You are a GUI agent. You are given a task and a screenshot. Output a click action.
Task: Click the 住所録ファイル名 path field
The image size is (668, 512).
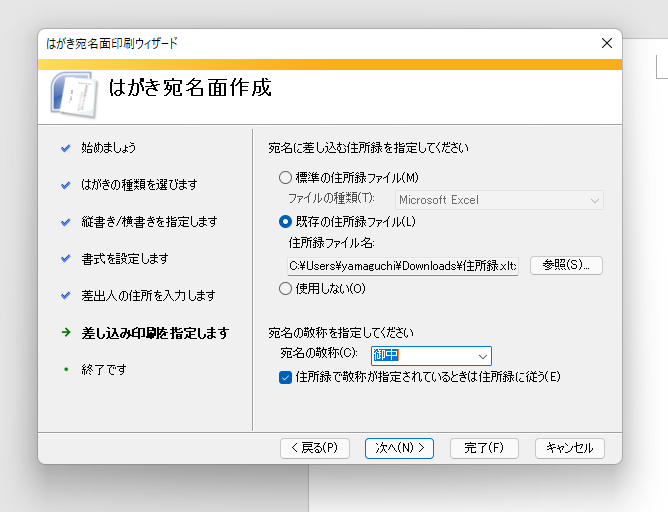[x=403, y=266]
